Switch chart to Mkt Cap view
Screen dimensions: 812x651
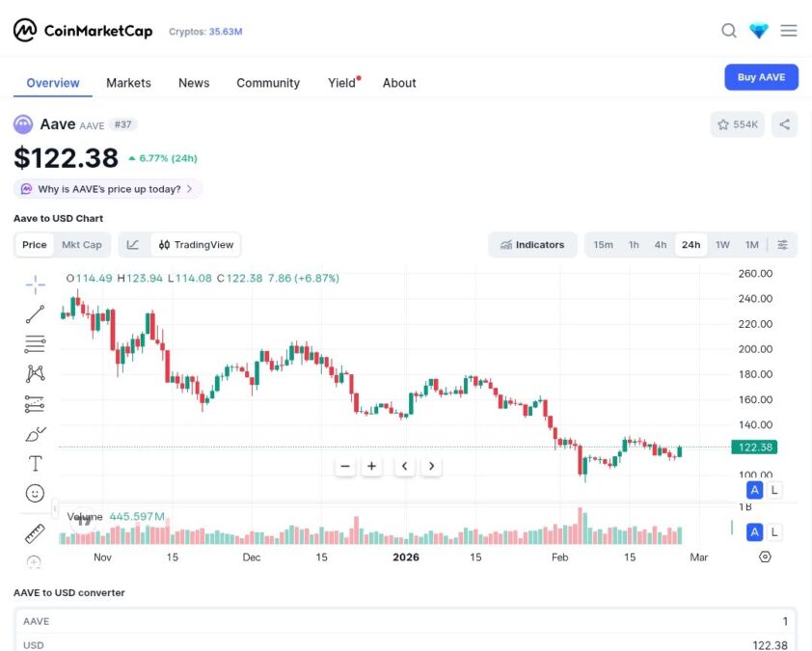(82, 244)
